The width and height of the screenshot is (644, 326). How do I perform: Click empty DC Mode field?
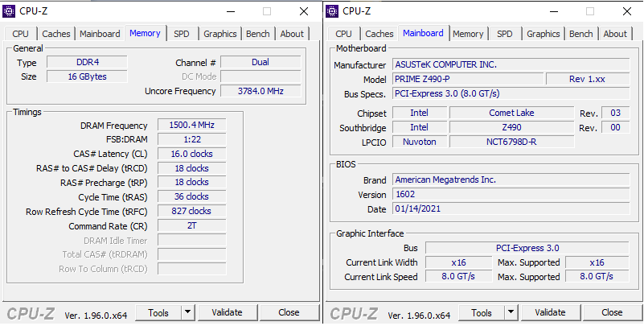point(260,76)
